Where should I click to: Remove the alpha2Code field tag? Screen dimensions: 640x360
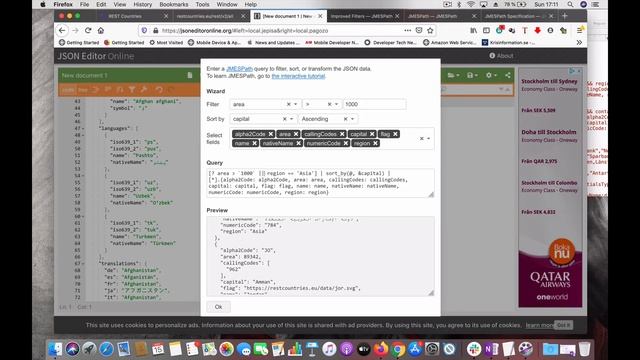pos(271,134)
